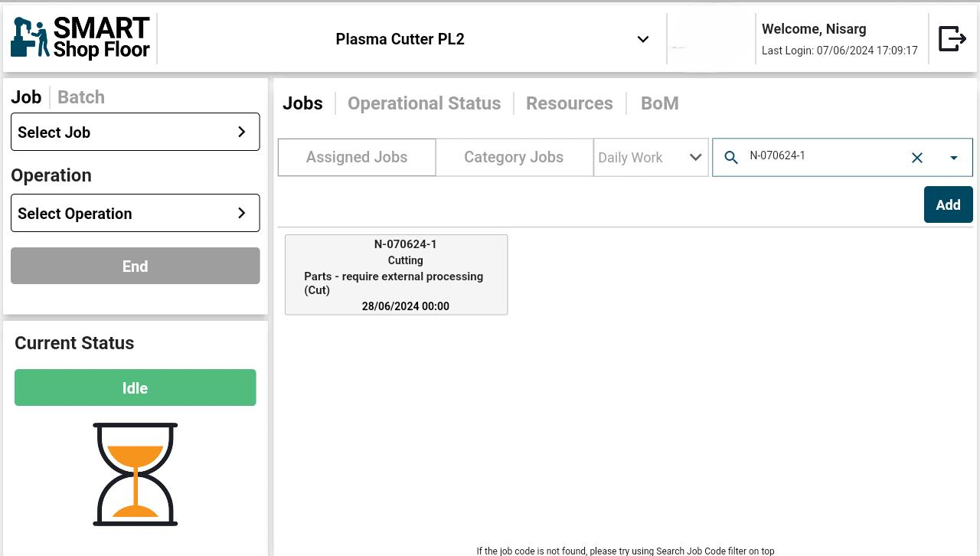980x556 pixels.
Task: Switch to the Operational Status tab
Action: point(423,103)
